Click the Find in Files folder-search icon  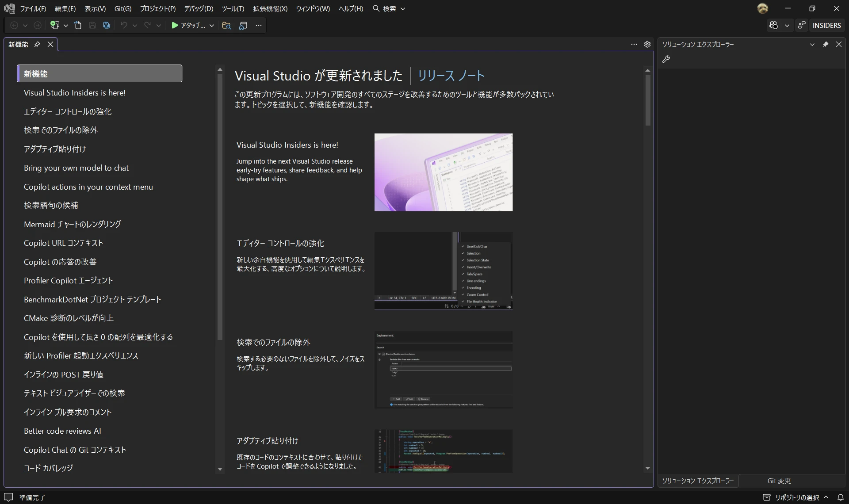tap(226, 25)
